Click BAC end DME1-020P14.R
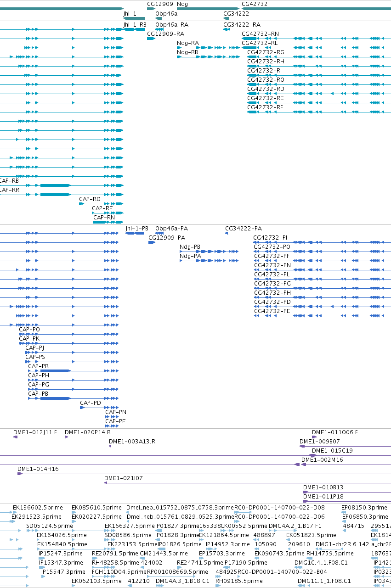391x588 pixels. [x=88, y=432]
